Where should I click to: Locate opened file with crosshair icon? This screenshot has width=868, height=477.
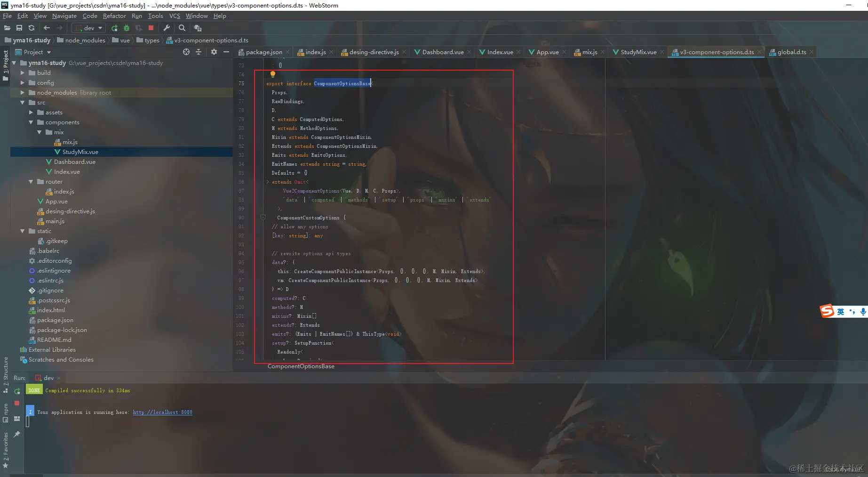(x=186, y=52)
